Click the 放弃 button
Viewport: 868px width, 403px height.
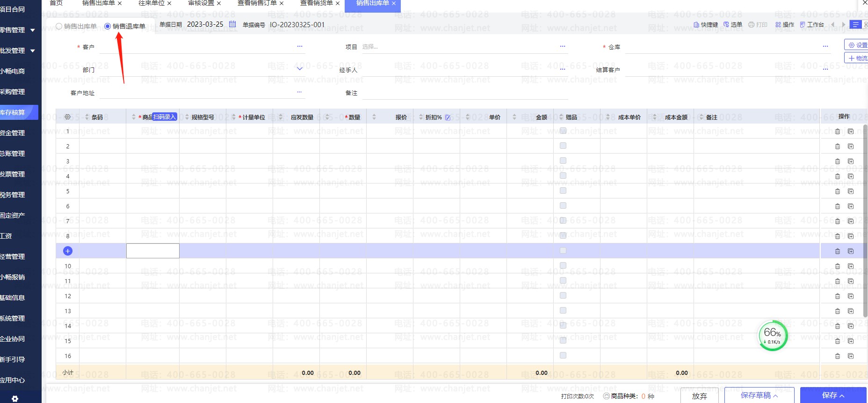tap(699, 396)
